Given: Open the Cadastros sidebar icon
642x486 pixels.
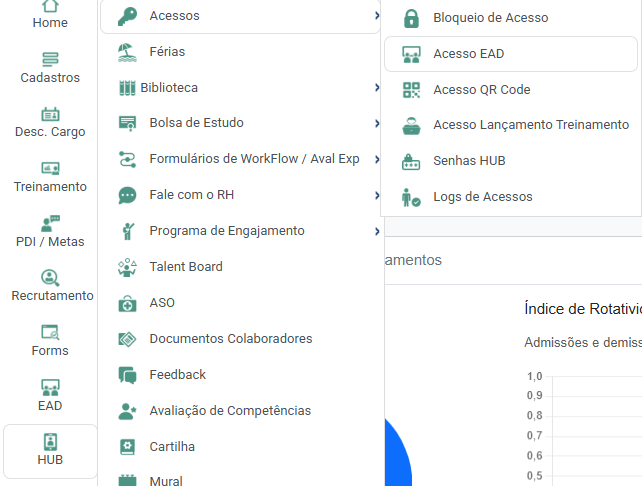Looking at the screenshot, I should [50, 60].
